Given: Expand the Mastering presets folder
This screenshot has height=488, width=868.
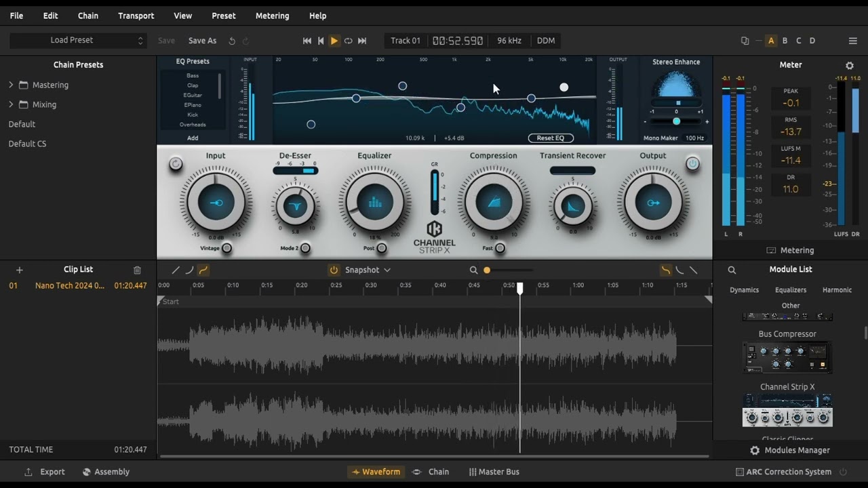Looking at the screenshot, I should 11,85.
